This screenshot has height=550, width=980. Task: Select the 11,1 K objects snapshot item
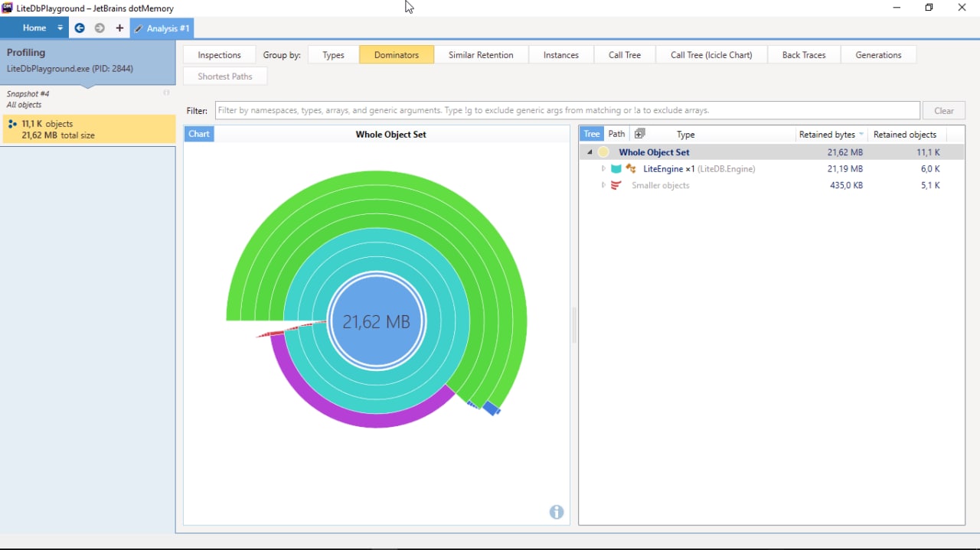coord(88,129)
